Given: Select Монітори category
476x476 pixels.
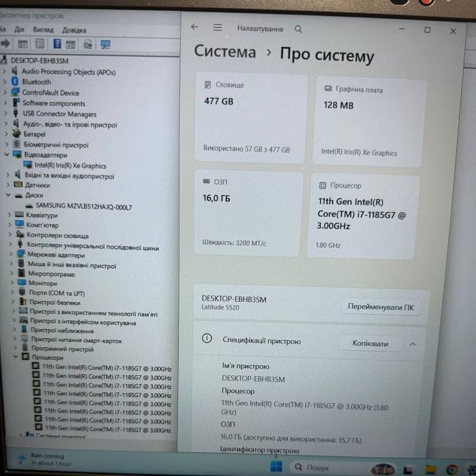Looking at the screenshot, I should 43,283.
